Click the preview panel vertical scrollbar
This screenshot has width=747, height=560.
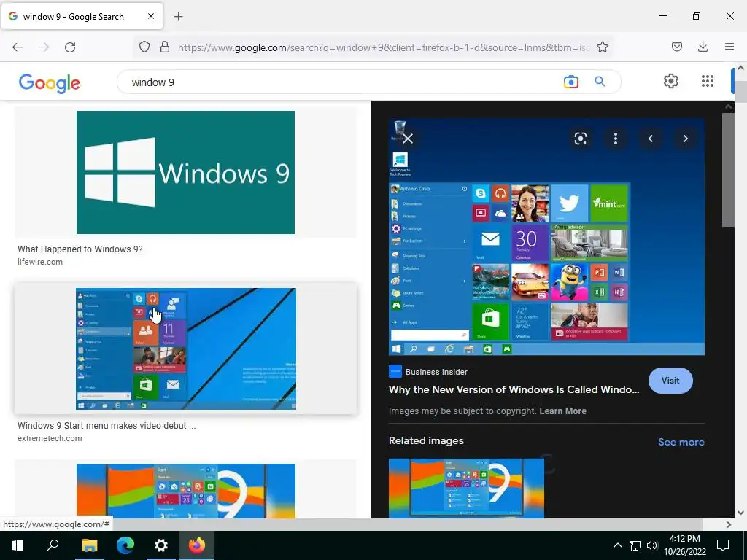(728, 170)
